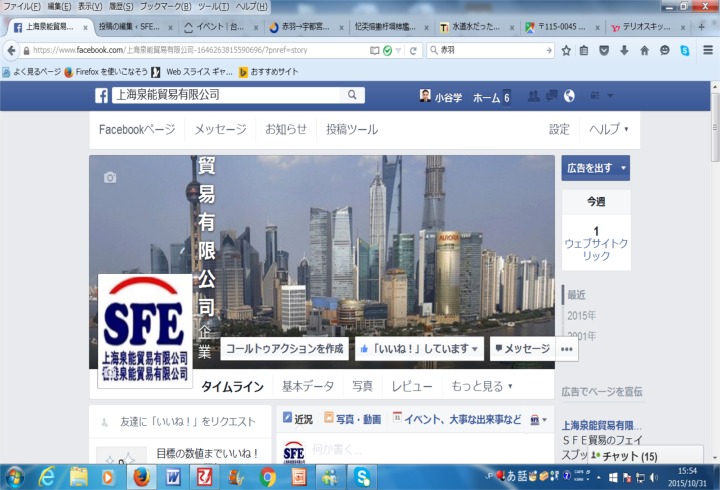720x490 pixels.
Task: Click Windows Start button
Action: click(14, 478)
